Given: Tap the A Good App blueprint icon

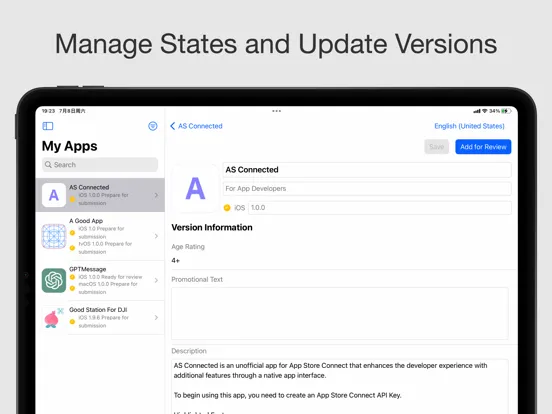Looking at the screenshot, I should (x=54, y=236).
